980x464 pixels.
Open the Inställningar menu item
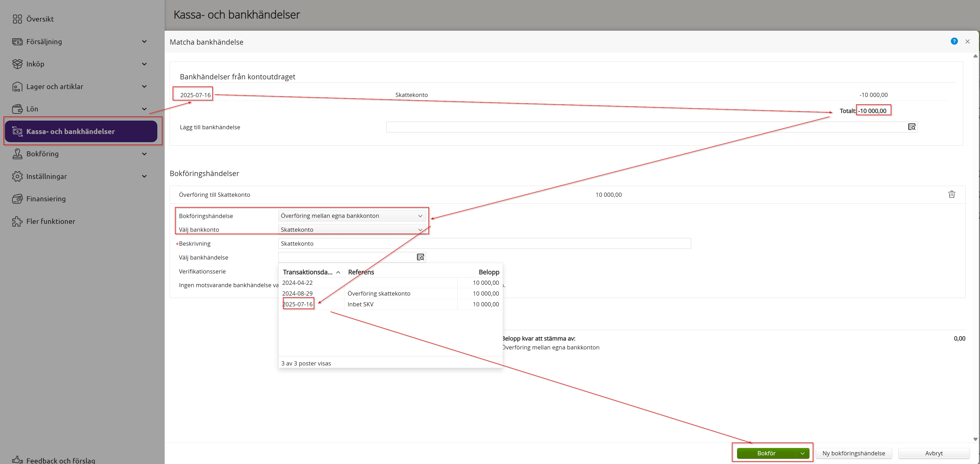46,176
